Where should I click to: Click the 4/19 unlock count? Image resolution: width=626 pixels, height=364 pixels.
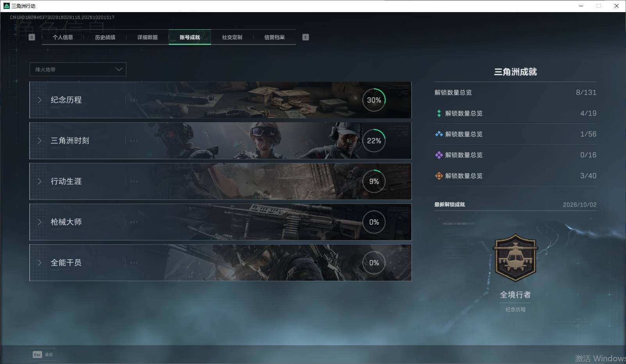pyautogui.click(x=588, y=113)
